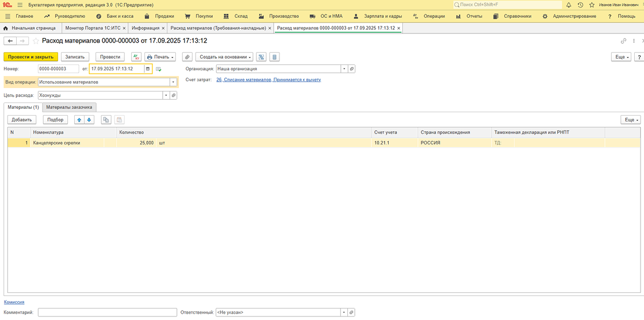The width and height of the screenshot is (644, 320).
Task: Switch to Материалы заказчика tab
Action: (x=69, y=107)
